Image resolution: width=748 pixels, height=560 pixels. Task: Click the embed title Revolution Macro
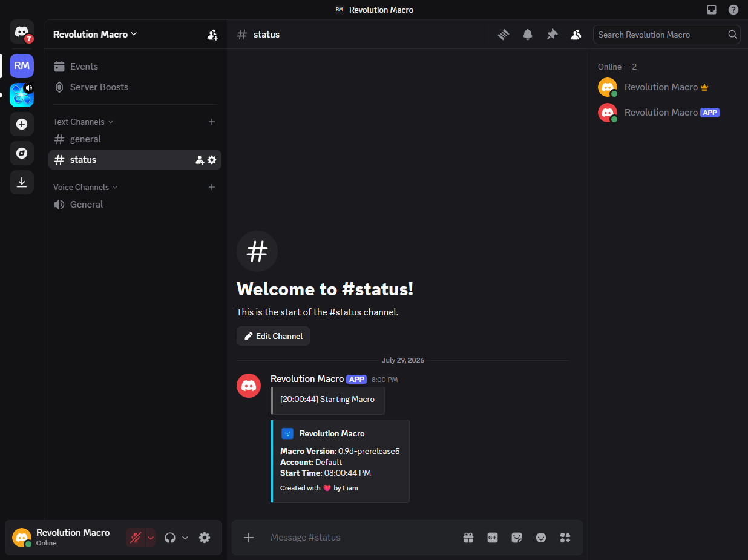pos(332,433)
